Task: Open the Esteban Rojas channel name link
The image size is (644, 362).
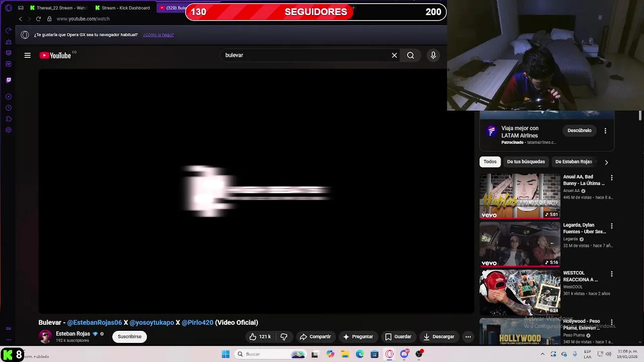Action: pyautogui.click(x=73, y=334)
